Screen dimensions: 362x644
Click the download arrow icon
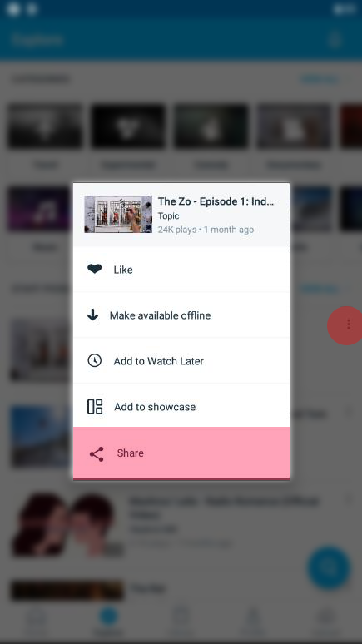(93, 315)
